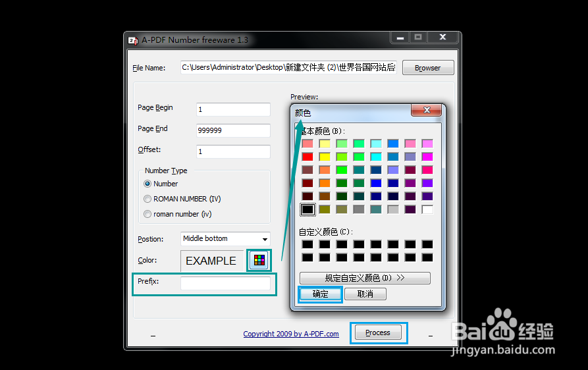588x370 pixels.
Task: Pick the hot pink swatch below magenta
Action: pyautogui.click(x=427, y=170)
